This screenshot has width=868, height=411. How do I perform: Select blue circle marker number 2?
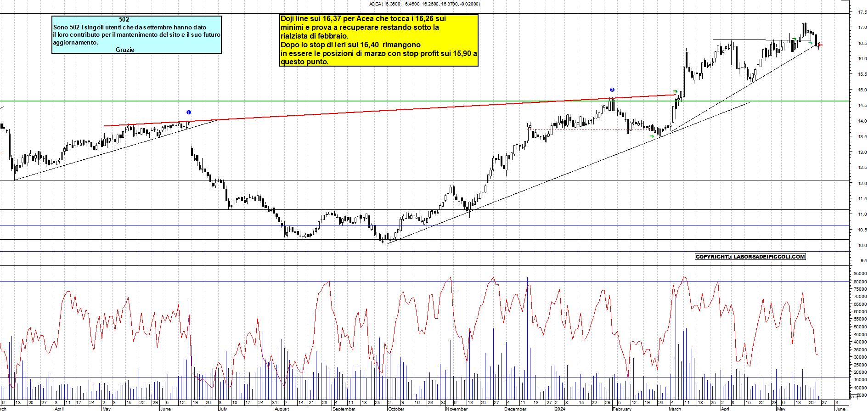click(x=612, y=90)
